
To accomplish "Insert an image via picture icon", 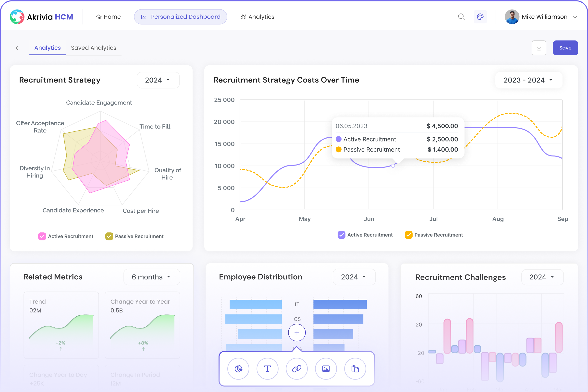I will click(x=326, y=368).
